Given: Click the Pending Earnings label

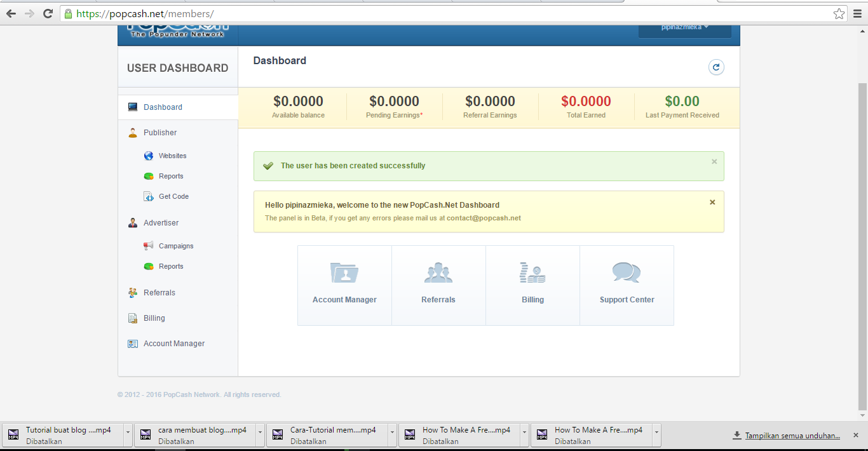Looking at the screenshot, I should click(395, 116).
